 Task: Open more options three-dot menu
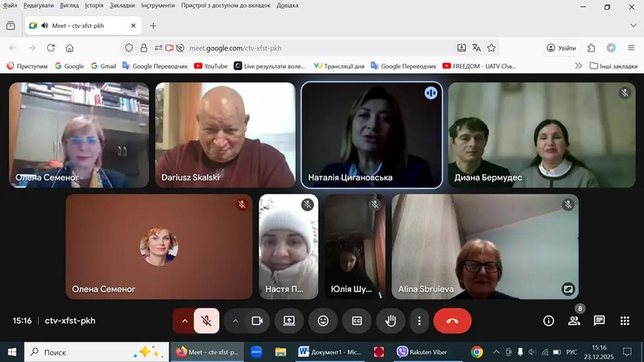pyautogui.click(x=419, y=321)
